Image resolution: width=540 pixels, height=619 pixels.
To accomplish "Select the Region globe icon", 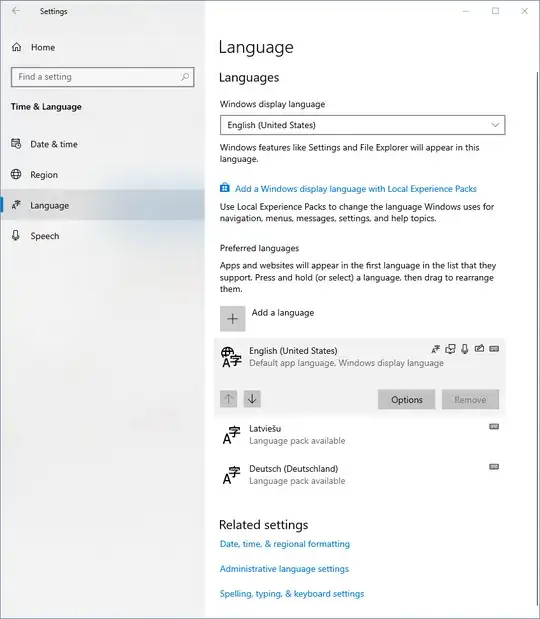I will click(16, 174).
